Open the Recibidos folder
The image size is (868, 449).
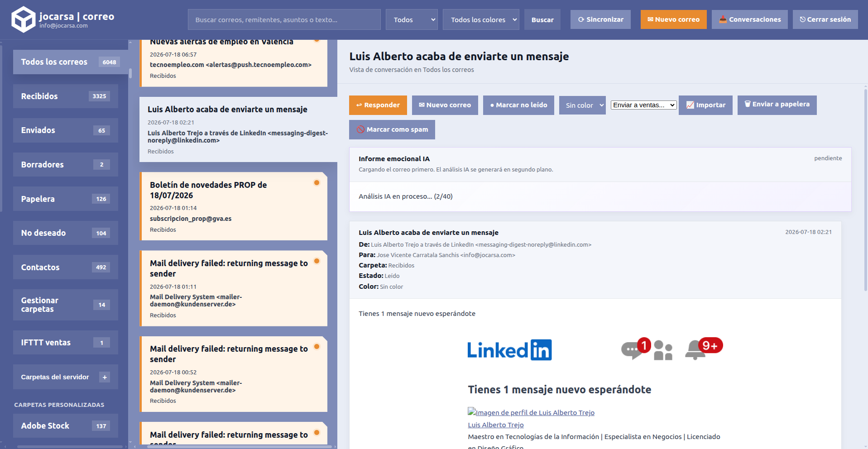pos(65,96)
